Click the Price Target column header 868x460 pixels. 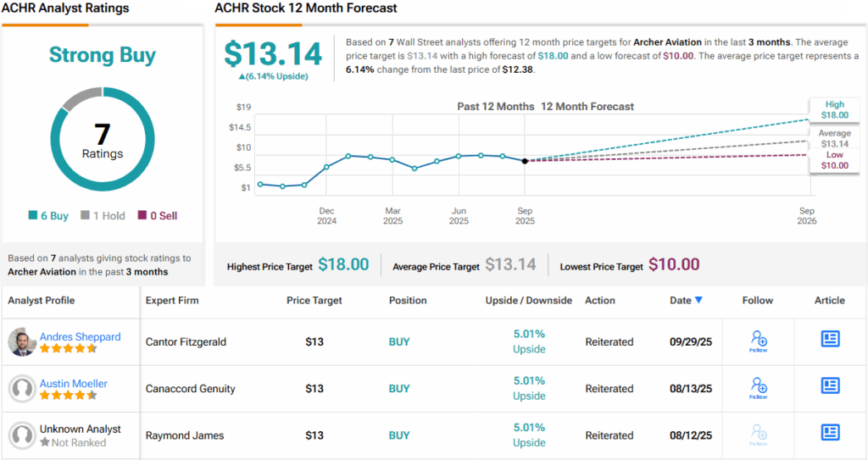(314, 300)
